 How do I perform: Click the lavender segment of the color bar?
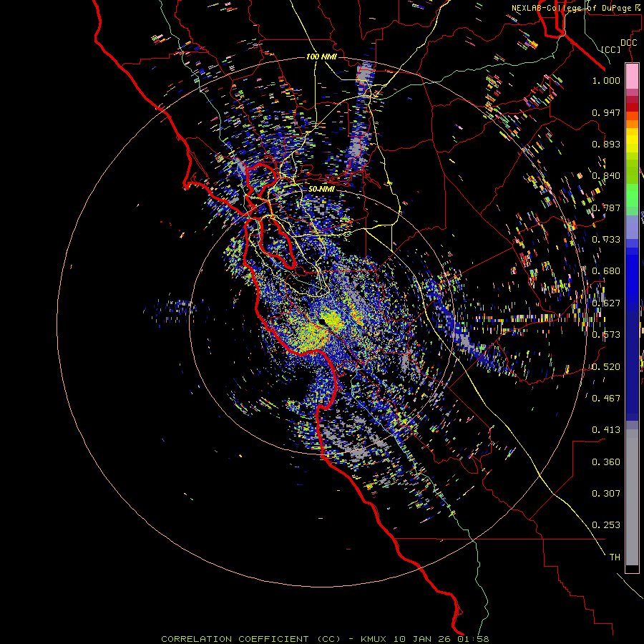(x=632, y=227)
